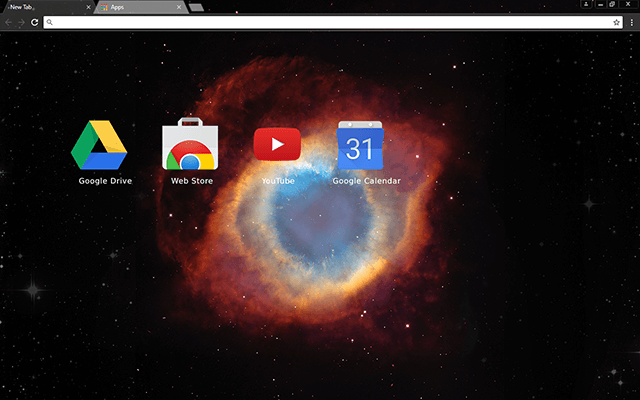The width and height of the screenshot is (640, 400).
Task: Open a new tab with the tab-strip button
Action: tap(196, 7)
